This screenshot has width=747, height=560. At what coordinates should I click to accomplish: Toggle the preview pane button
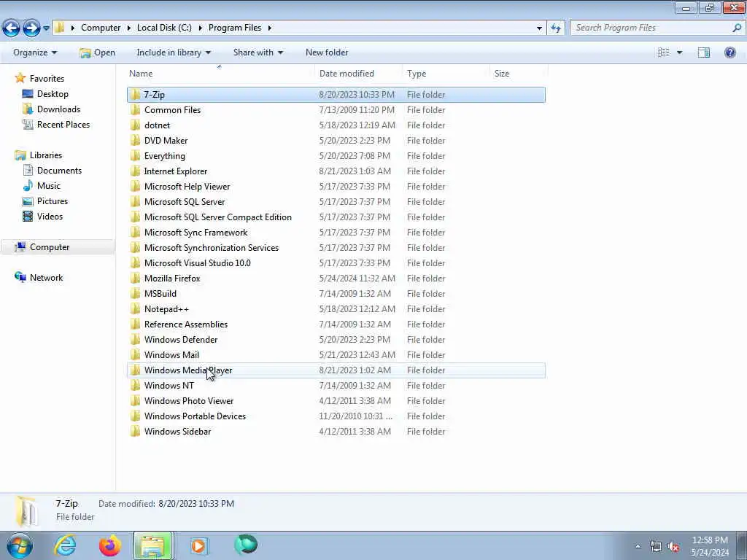[704, 52]
